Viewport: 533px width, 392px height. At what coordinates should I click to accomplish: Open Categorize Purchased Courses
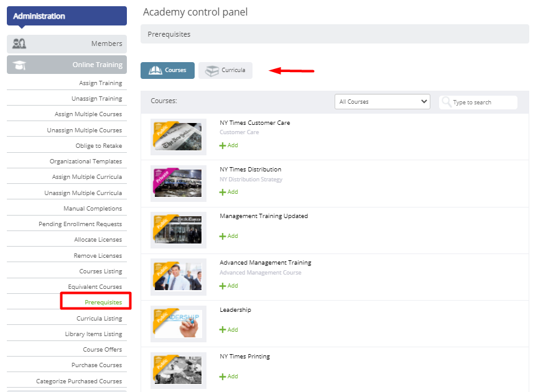(79, 381)
